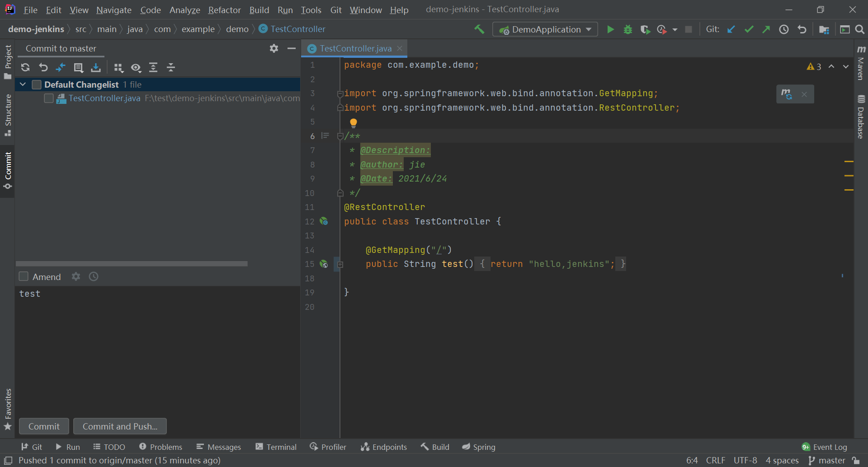Run DemoApplication with Coverage

(645, 29)
